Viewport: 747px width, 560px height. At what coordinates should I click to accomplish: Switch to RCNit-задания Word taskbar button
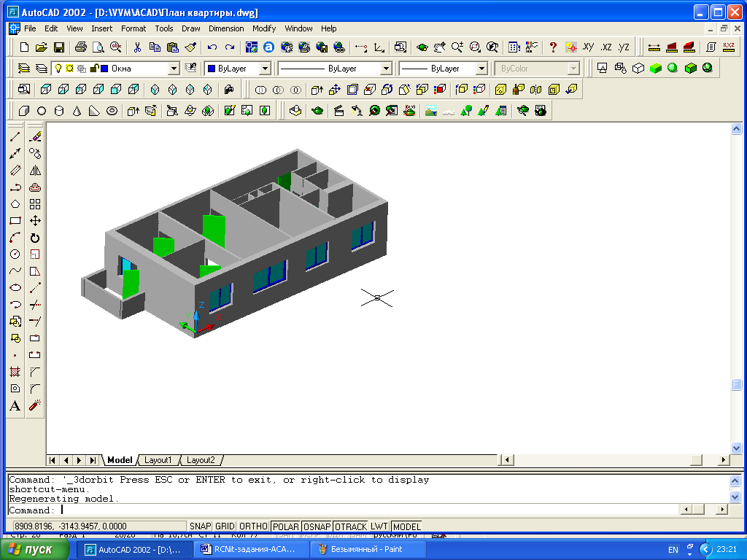point(251,549)
